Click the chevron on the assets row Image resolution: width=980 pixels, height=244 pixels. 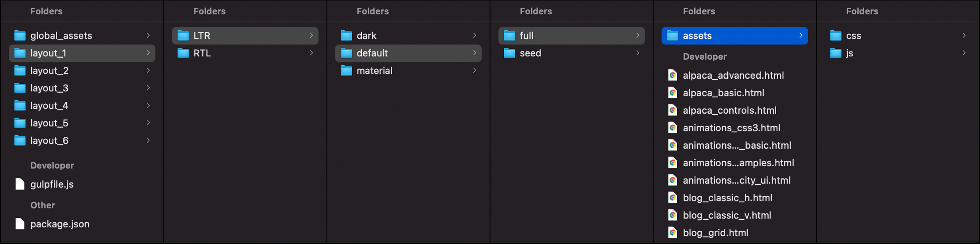coord(801,35)
